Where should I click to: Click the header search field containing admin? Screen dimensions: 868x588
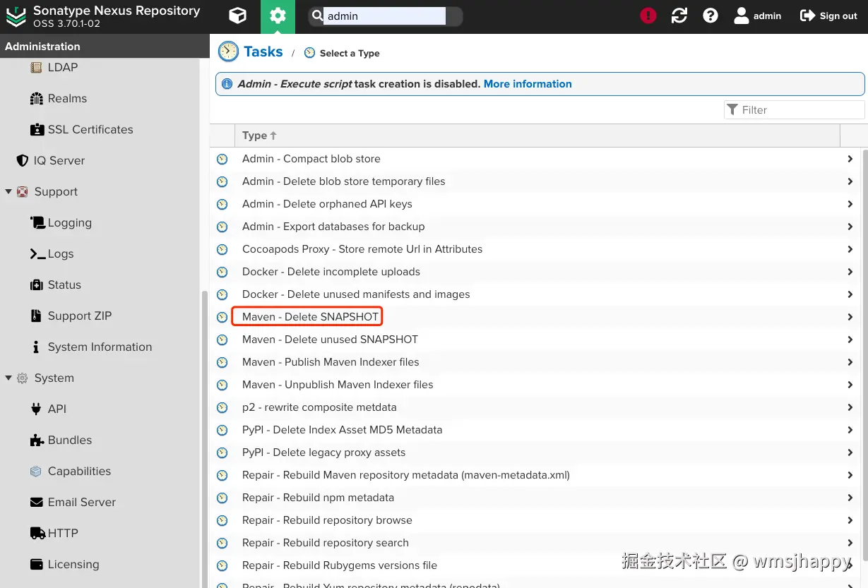point(384,16)
